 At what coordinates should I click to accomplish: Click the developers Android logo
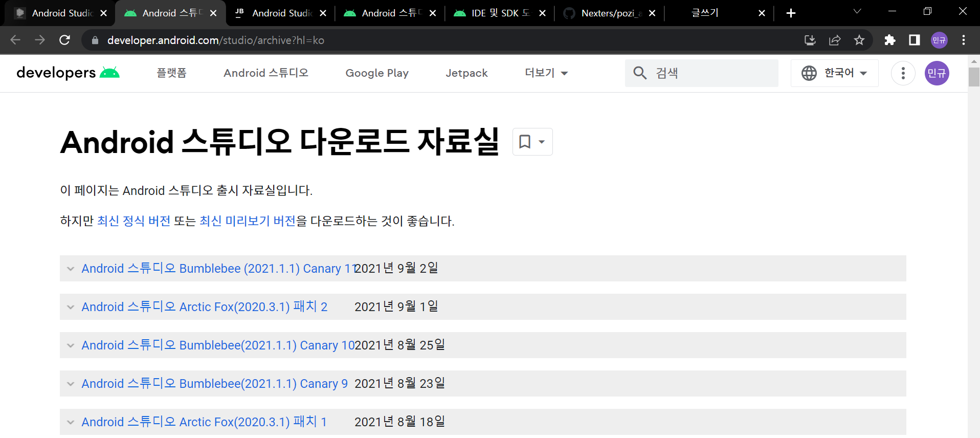[x=68, y=73]
